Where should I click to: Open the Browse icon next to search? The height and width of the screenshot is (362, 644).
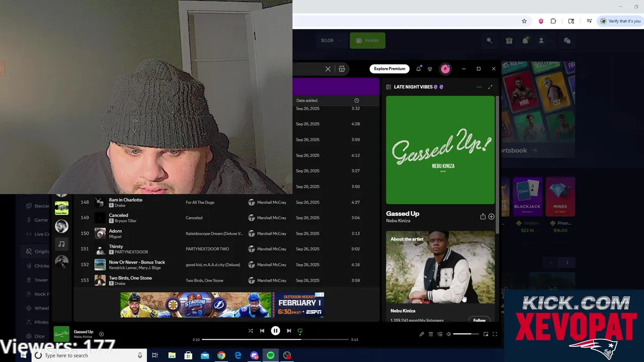(342, 69)
